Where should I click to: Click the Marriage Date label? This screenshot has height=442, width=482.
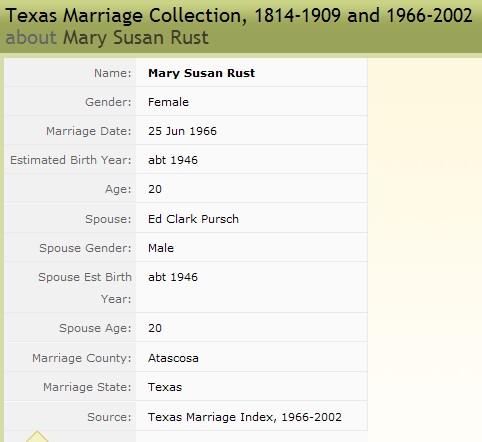[89, 131]
